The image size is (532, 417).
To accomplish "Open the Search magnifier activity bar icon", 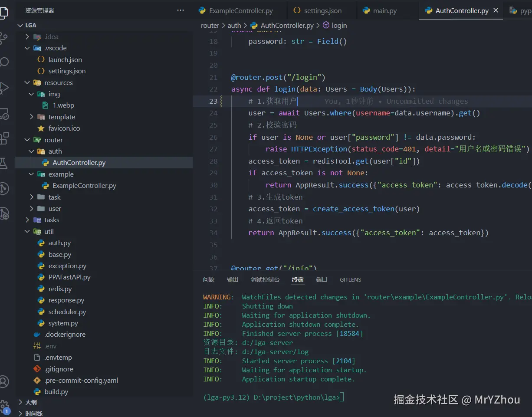I will point(3,62).
